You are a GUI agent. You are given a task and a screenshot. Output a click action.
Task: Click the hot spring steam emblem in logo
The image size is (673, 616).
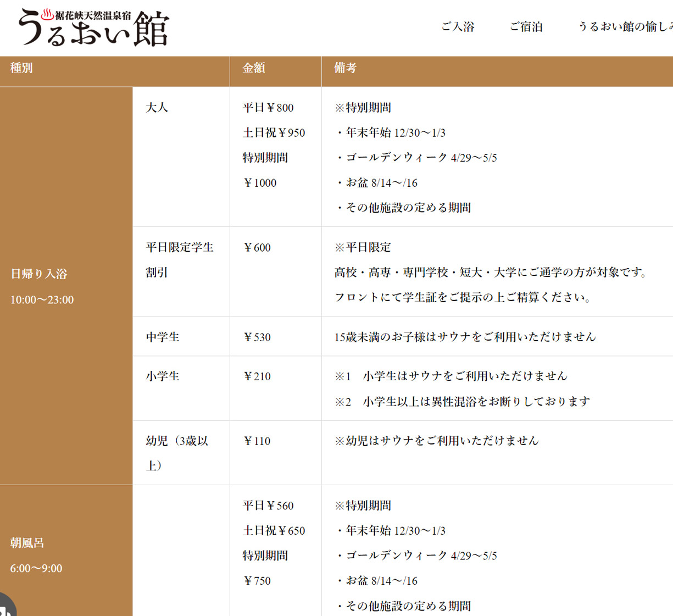pyautogui.click(x=48, y=14)
